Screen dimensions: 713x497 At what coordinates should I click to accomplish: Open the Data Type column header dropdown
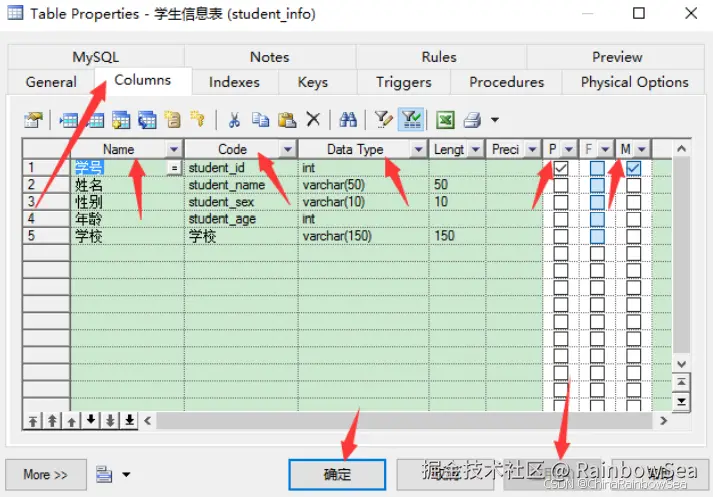[418, 149]
